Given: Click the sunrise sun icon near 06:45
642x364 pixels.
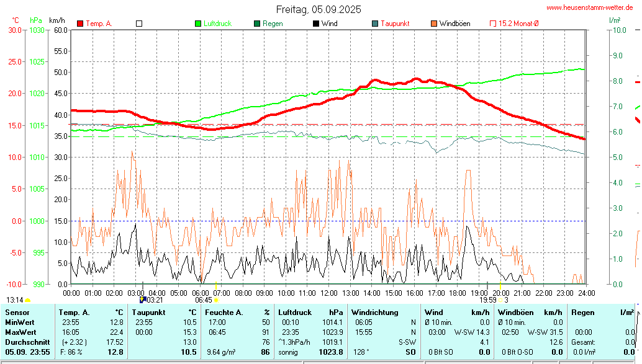Looking at the screenshot, I should pos(216,300).
